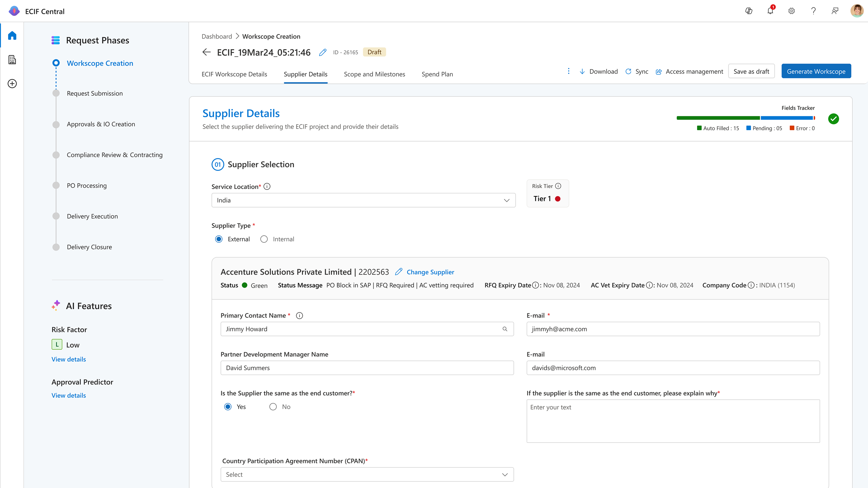
Task: Click the Generate Workscope button
Action: (x=816, y=71)
